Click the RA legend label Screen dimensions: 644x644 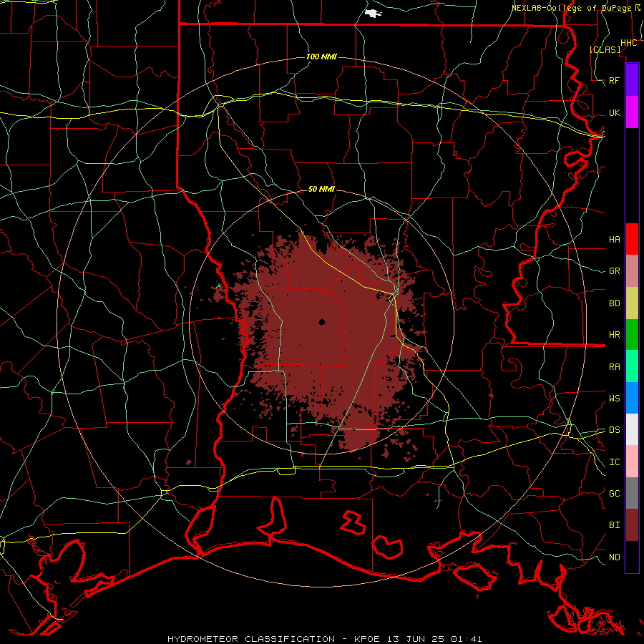(x=615, y=367)
